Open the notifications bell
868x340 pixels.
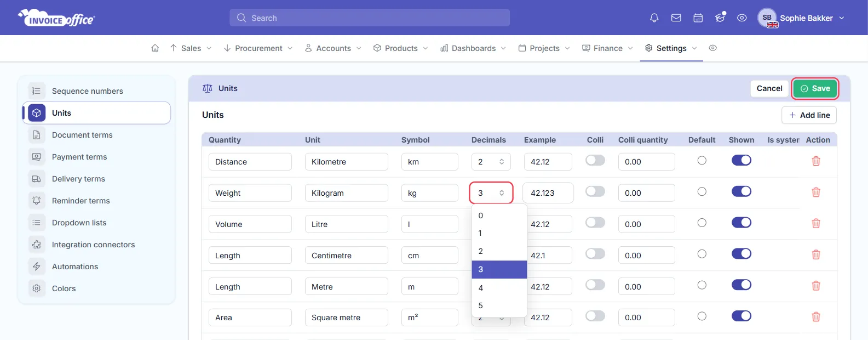(654, 18)
